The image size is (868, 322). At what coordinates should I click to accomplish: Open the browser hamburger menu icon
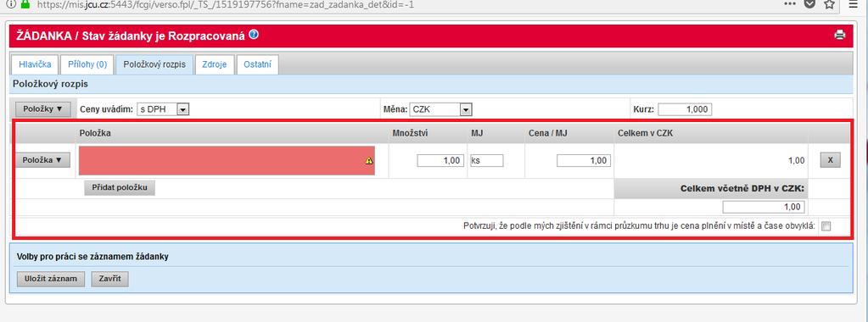(x=853, y=4)
